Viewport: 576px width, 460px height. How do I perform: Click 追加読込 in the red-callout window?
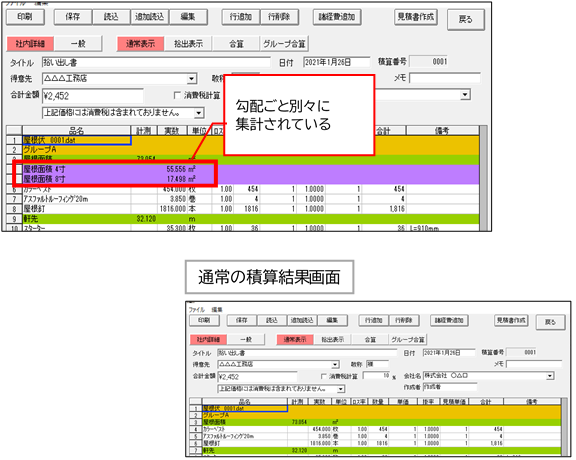tap(150, 17)
